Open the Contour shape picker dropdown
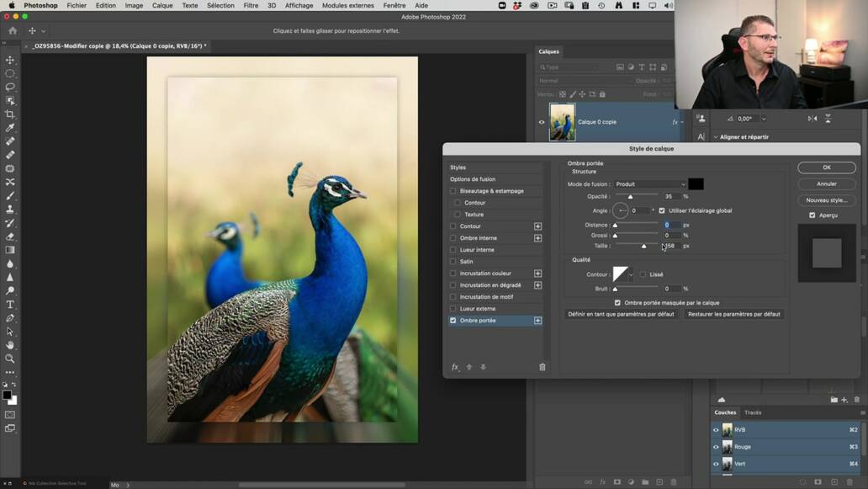The height and width of the screenshot is (489, 868). coord(629,274)
